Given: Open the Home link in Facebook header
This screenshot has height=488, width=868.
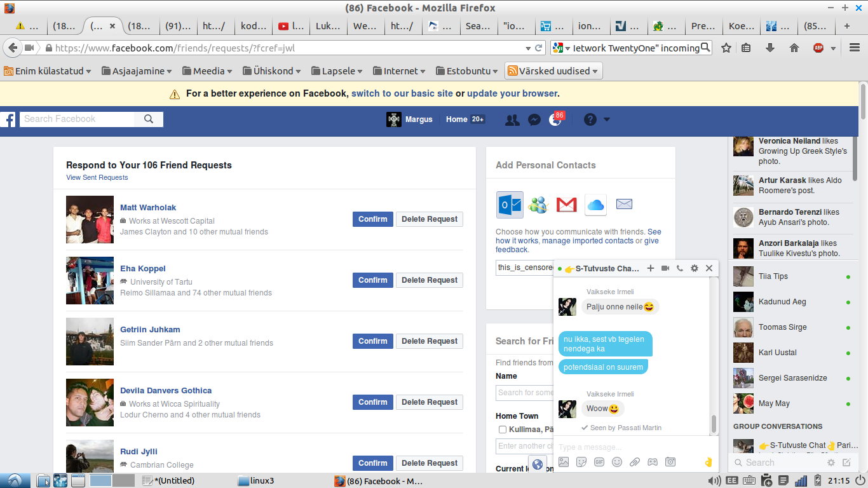Looking at the screenshot, I should click(x=456, y=119).
